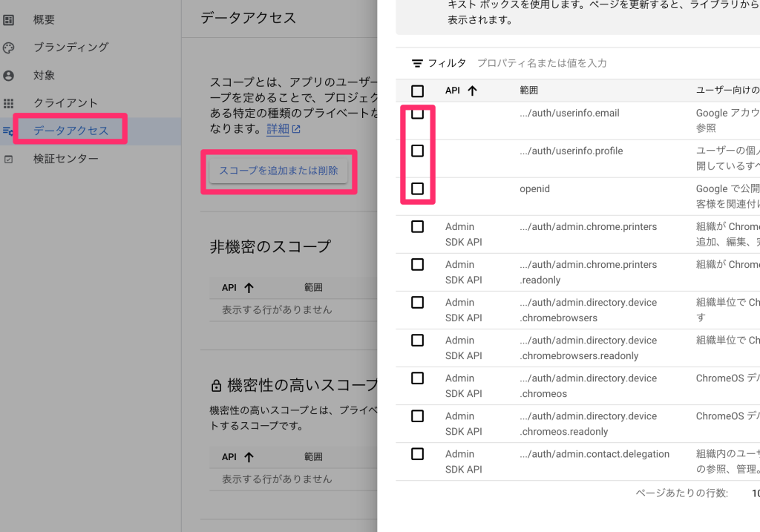Viewport: 760px width, 532px height.
Task: Sort sensitive scopes table by API arrow
Action: pyautogui.click(x=249, y=457)
